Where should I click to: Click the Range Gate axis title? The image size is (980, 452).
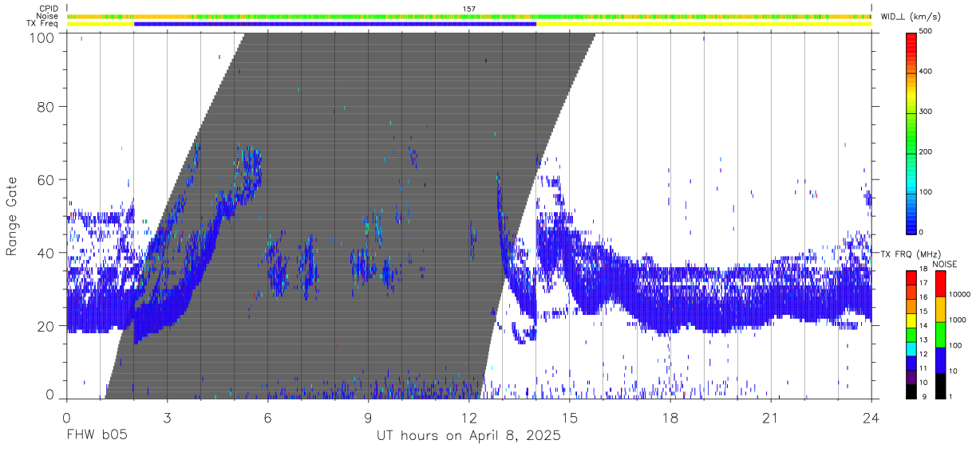(x=12, y=216)
